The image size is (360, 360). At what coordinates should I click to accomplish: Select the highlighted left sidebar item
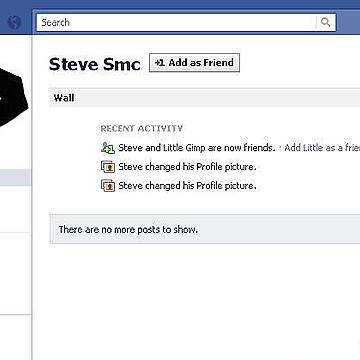(15, 177)
